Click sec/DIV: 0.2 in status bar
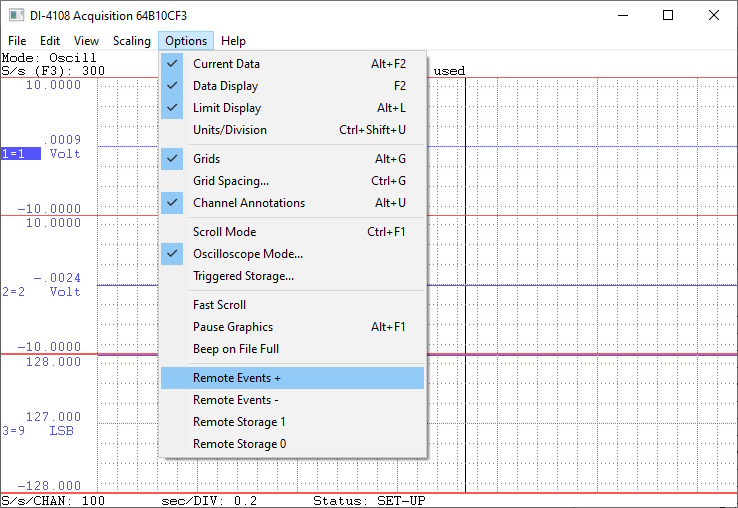Viewport: 738px width, 508px height. 209,500
